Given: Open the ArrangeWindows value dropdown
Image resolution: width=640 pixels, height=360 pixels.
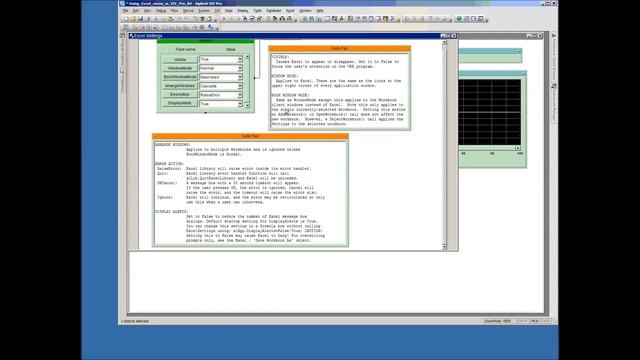Looking at the screenshot, I should (x=240, y=86).
